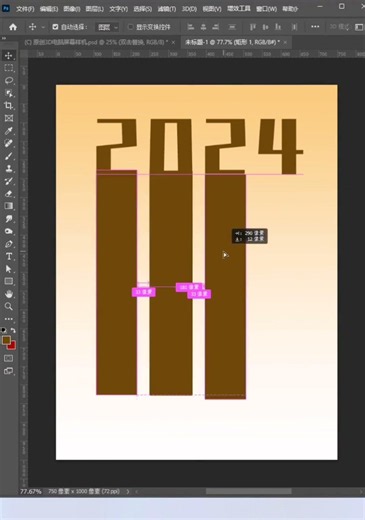
Task: Swap foreground and background colors
Action: (x=13, y=330)
